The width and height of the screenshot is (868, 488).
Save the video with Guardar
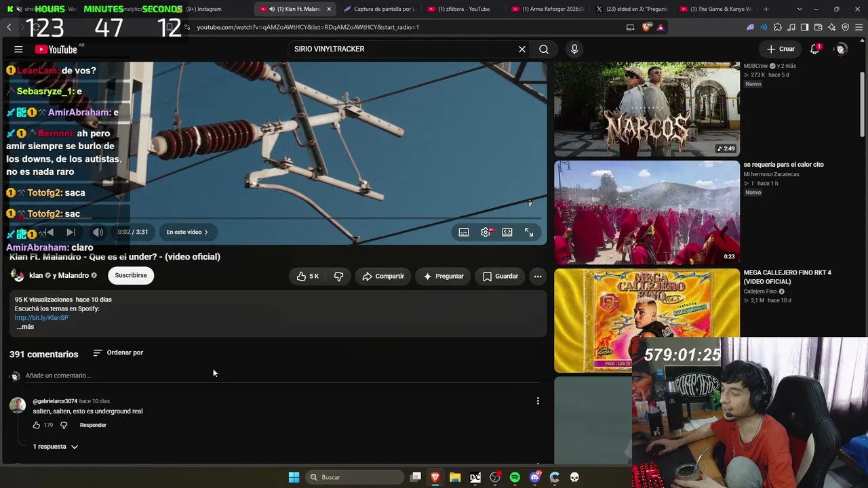point(500,276)
